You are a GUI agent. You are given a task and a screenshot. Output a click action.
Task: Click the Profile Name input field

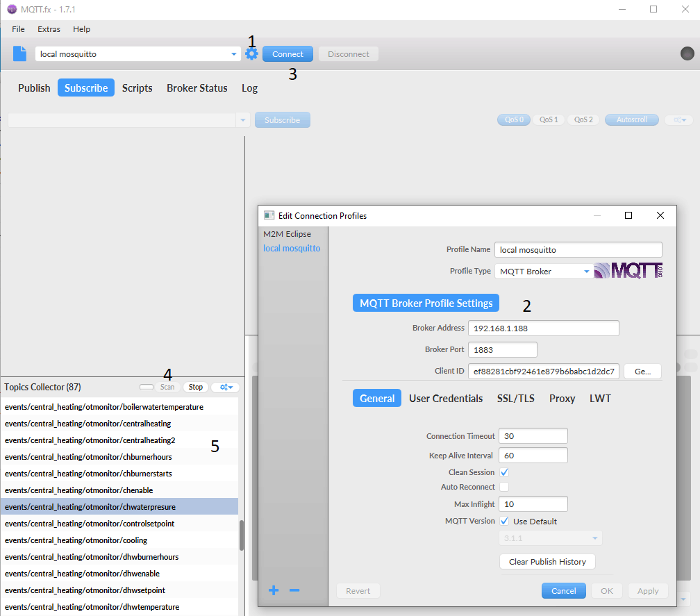coord(578,250)
